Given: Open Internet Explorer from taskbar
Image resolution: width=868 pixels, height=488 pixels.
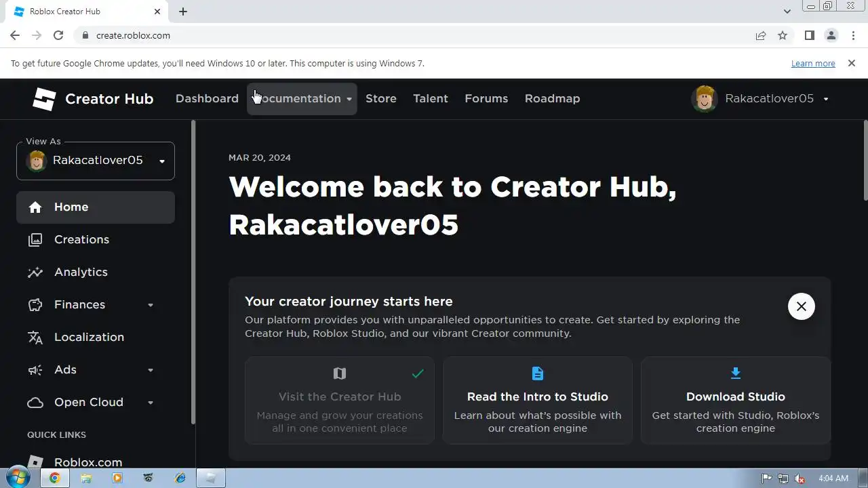Looking at the screenshot, I should (x=180, y=478).
